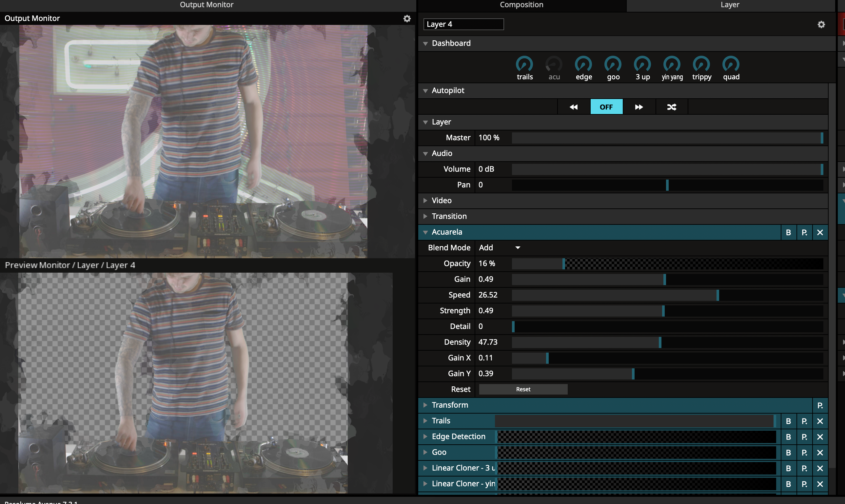Click the quad dashboard knob
The height and width of the screenshot is (504, 845).
(731, 64)
